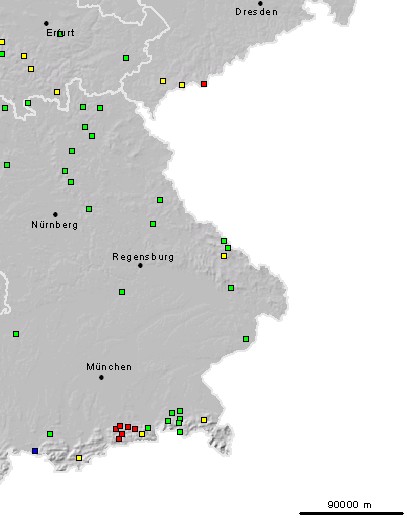Click the München city dot
The image size is (407, 518).
pyautogui.click(x=101, y=378)
